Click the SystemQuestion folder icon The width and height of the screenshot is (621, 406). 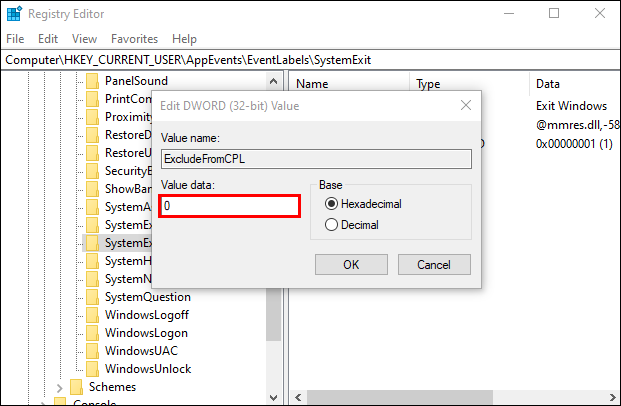(92, 297)
